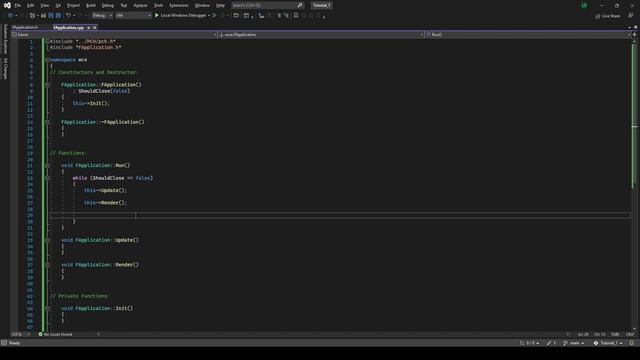
Task: Close the FApplication.cpp tab
Action: [x=95, y=28]
